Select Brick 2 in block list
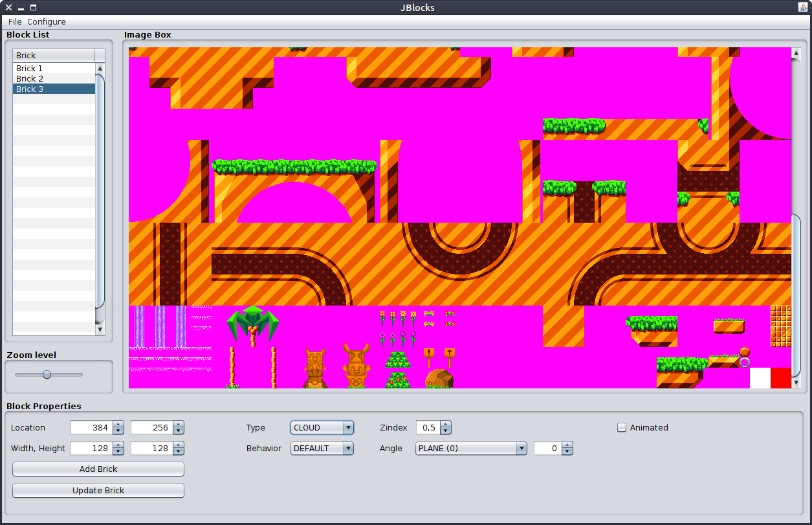This screenshot has width=812, height=525. (54, 78)
